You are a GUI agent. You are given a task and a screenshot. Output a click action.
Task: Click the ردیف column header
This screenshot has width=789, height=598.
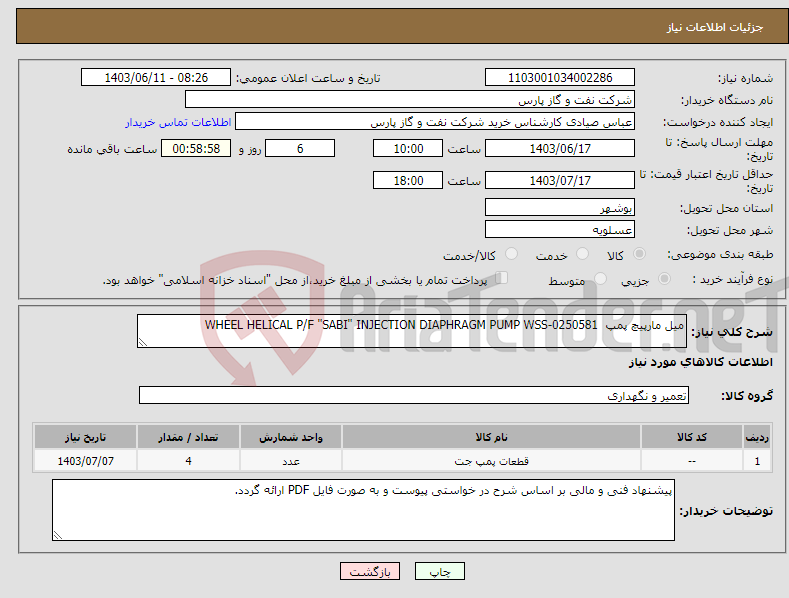coord(757,437)
